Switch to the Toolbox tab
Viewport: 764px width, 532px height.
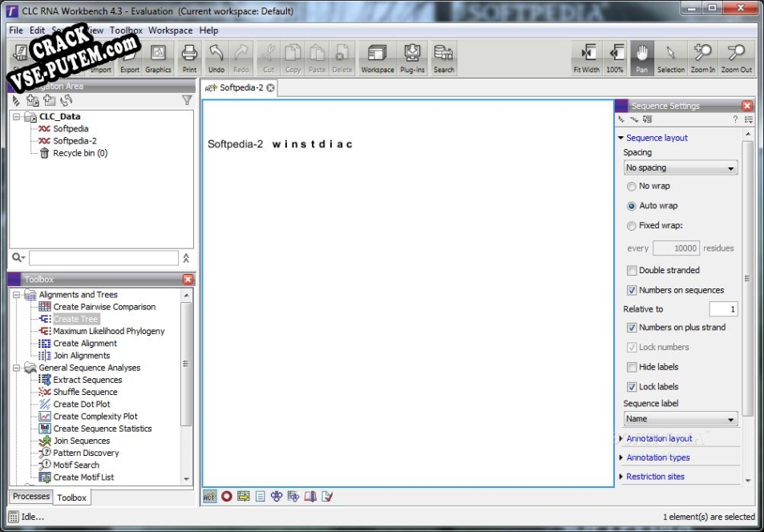pos(71,498)
